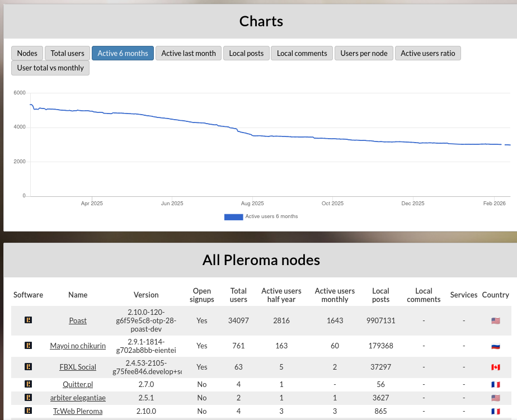Sort table by Local posts header
This screenshot has height=420, width=517.
(380, 295)
